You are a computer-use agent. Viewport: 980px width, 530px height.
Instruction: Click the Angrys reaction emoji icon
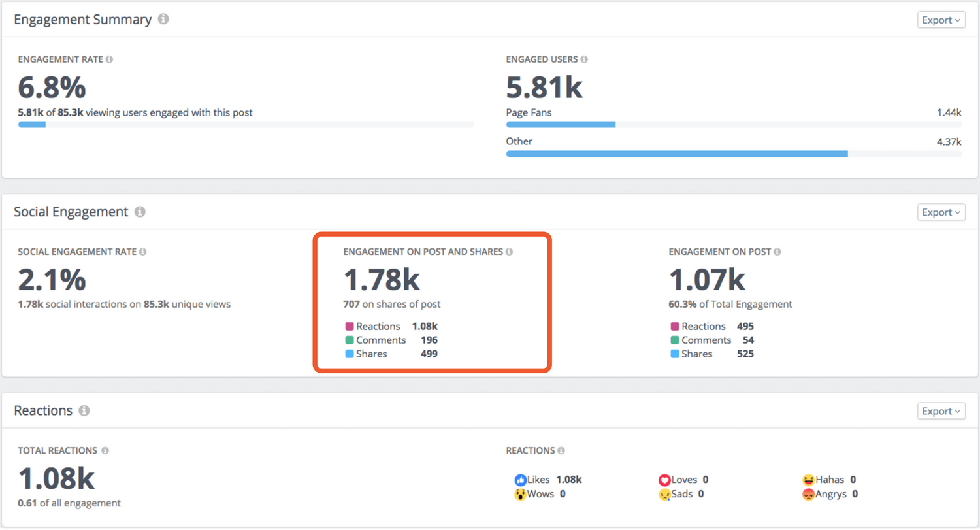810,494
